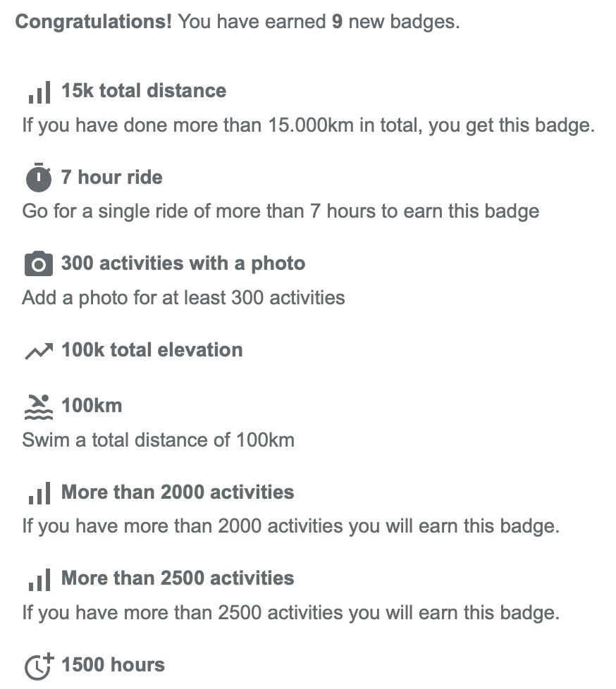The image size is (616, 689).
Task: Click the swimmer icon beside 100km
Action: [x=39, y=407]
